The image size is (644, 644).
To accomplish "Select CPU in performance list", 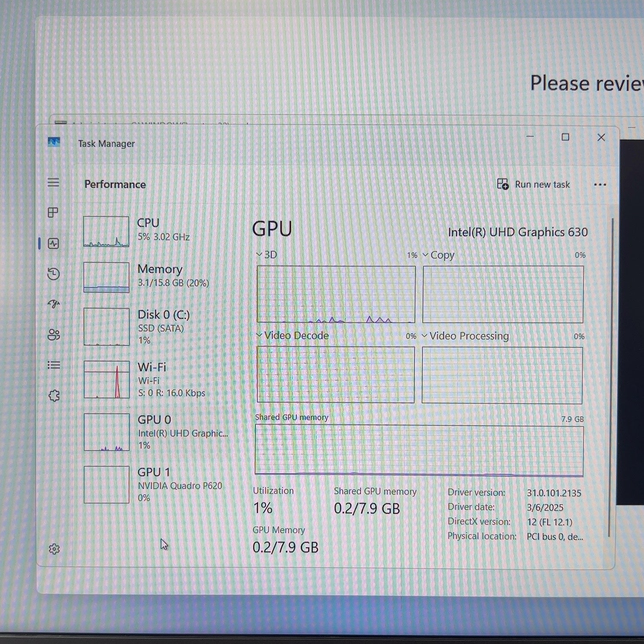I will pyautogui.click(x=157, y=231).
